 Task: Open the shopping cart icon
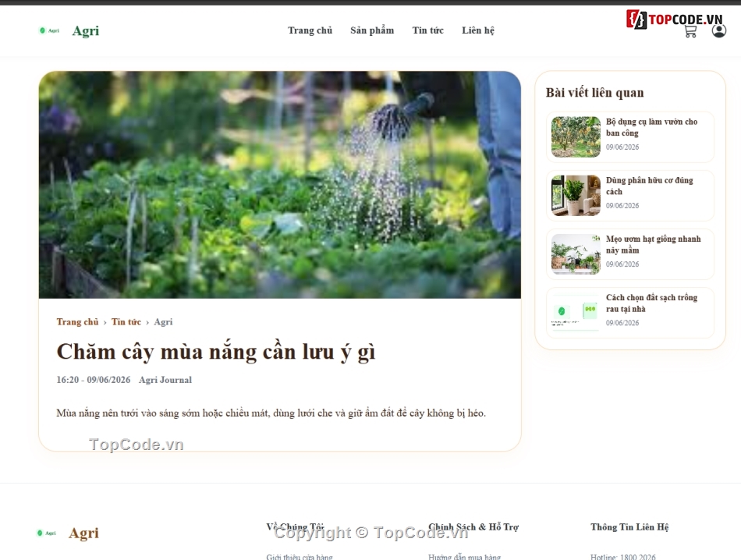tap(690, 31)
